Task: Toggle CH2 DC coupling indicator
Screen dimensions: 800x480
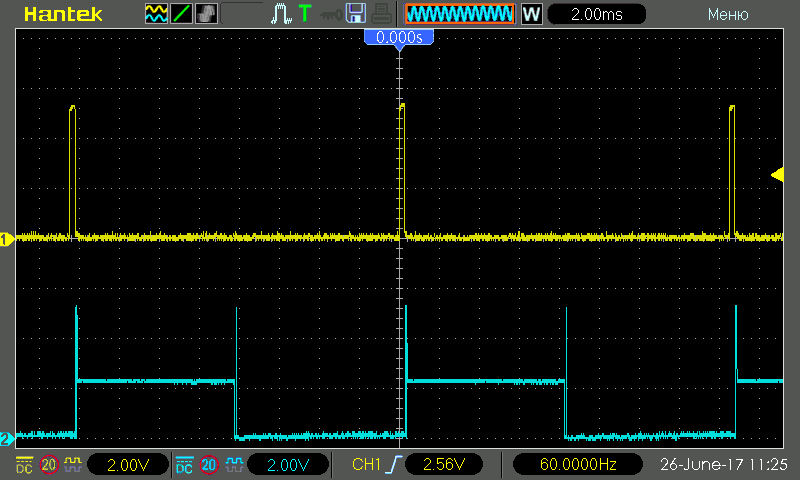Action: (x=184, y=465)
